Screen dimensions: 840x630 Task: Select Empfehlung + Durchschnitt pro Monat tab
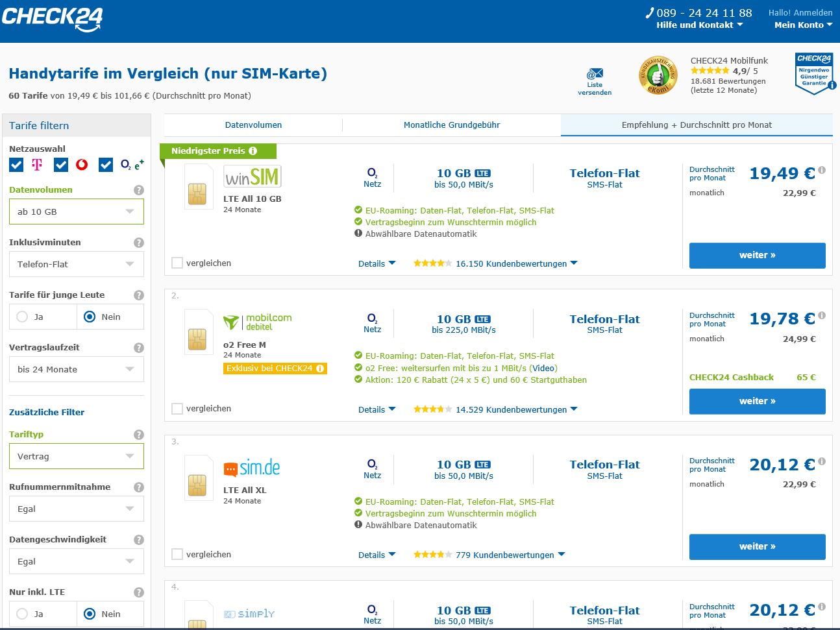coord(697,125)
